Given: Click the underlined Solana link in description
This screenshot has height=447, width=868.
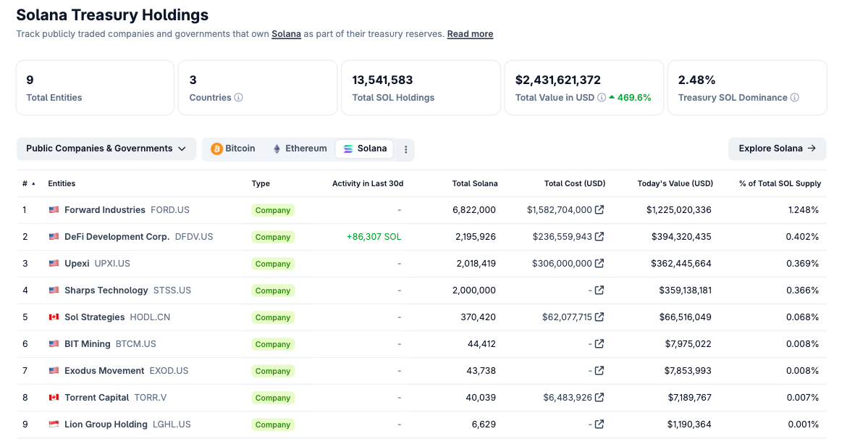Looking at the screenshot, I should (286, 34).
